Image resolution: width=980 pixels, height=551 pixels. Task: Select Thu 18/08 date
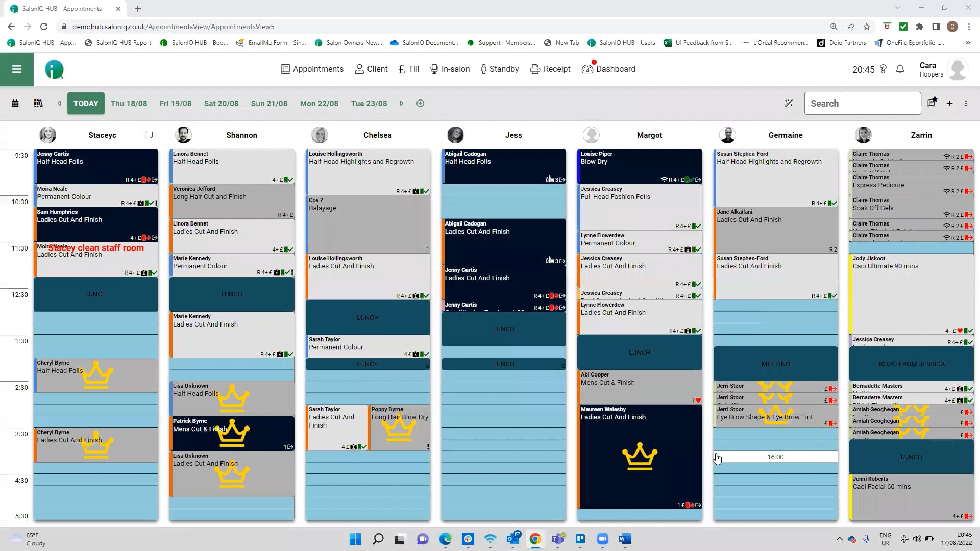click(x=129, y=104)
